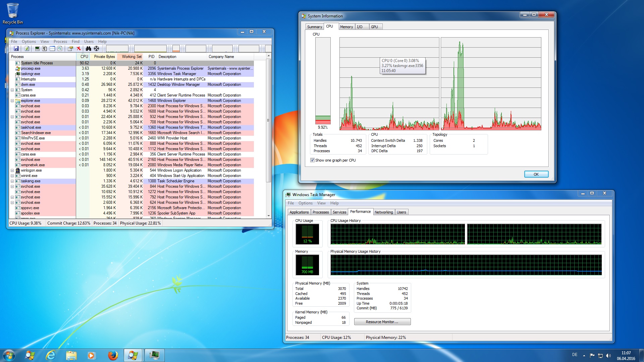Click the Save icon in Process Explorer toolbar
Image resolution: width=644 pixels, height=362 pixels.
[16, 49]
